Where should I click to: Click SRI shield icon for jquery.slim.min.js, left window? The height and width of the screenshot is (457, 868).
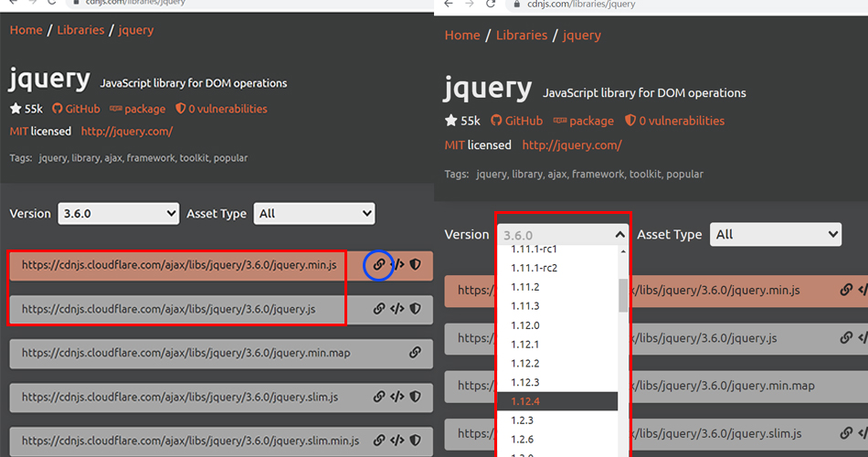pyautogui.click(x=415, y=441)
